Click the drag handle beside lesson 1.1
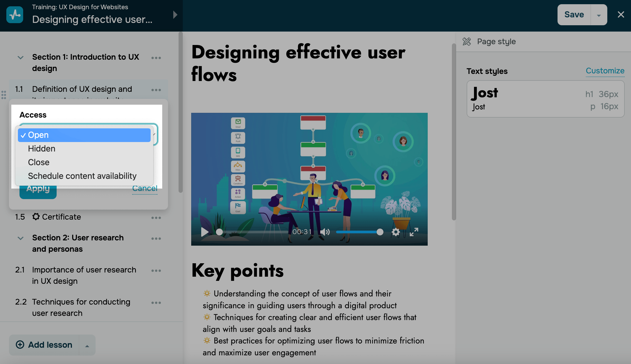The image size is (631, 364). [4, 95]
